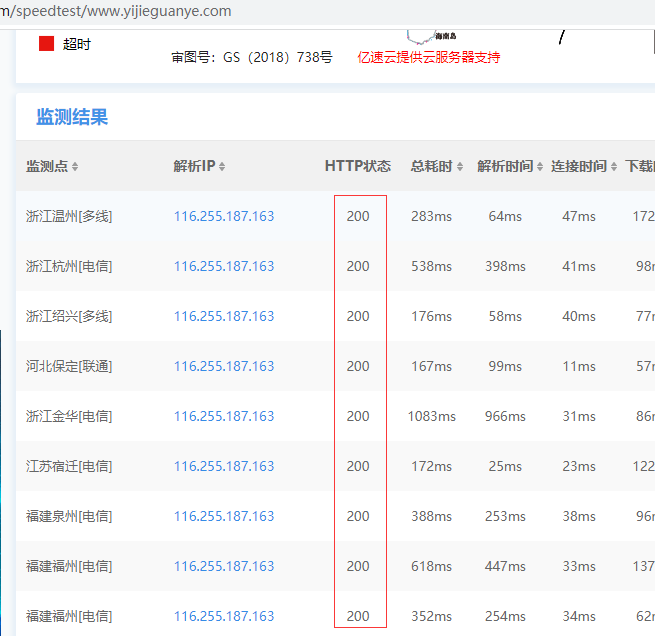Screen dimensions: 655x636
Task: Open the 亿速云提供云服务器支持 red link
Action: [428, 57]
